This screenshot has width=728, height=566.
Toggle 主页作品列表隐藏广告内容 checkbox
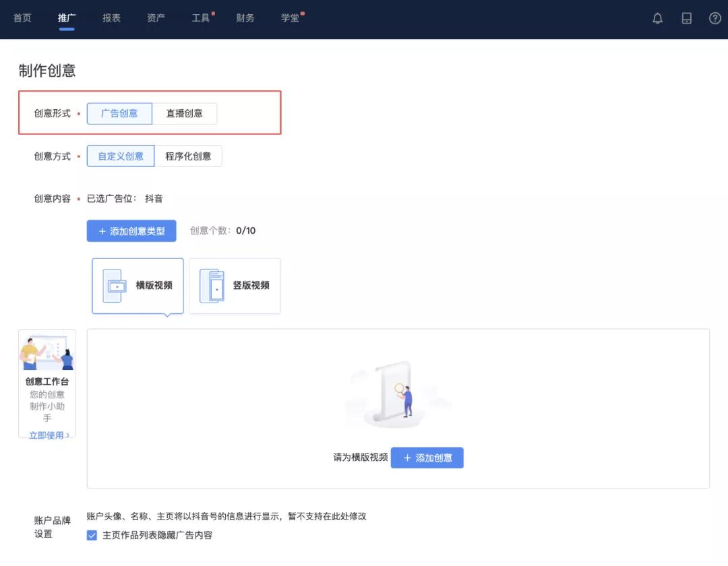[92, 536]
